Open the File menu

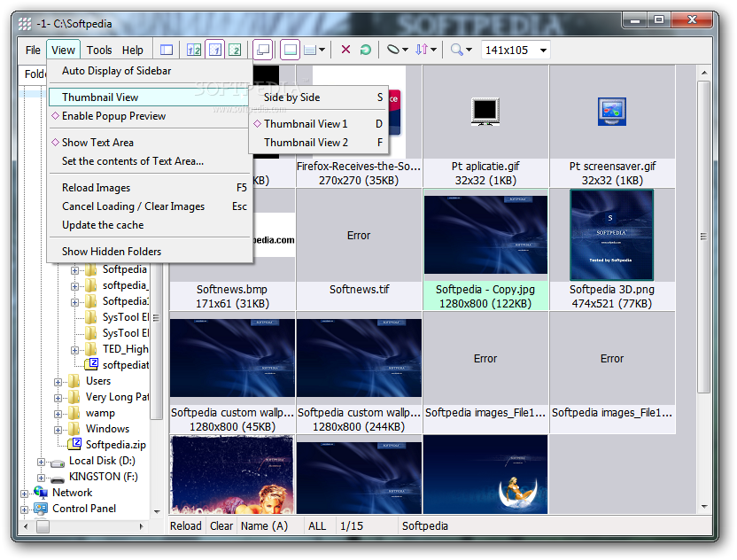click(33, 50)
